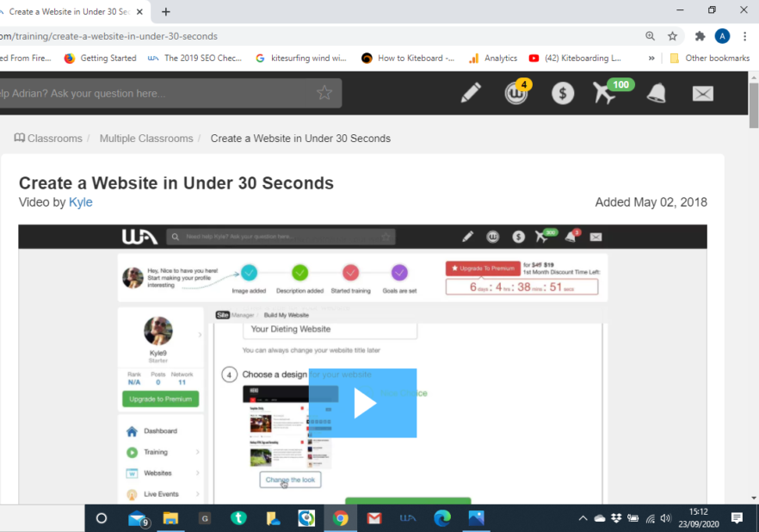The image size is (759, 532).
Task: Open Microsoft Edge from the taskbar
Action: 442,518
